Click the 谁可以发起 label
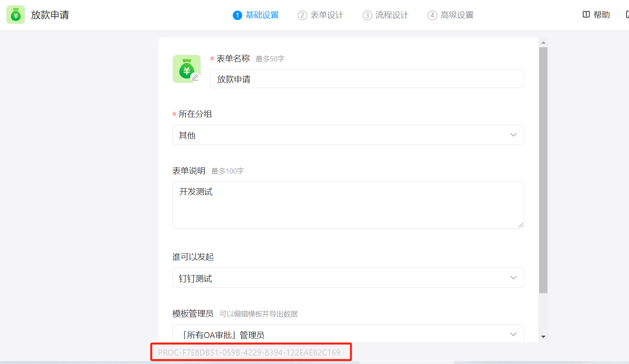 tap(193, 257)
